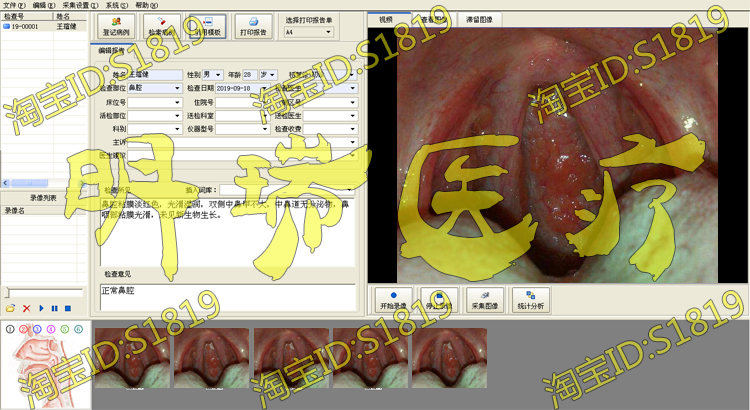Image resolution: width=750 pixels, height=410 pixels.
Task: Click the live endoscope video view
Action: click(557, 155)
